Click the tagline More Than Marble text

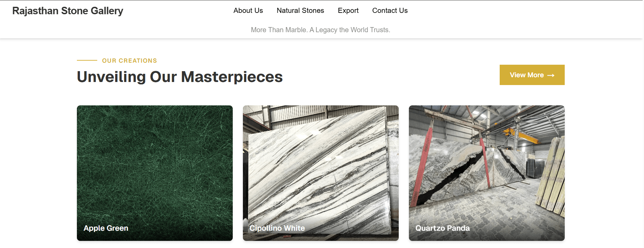320,30
